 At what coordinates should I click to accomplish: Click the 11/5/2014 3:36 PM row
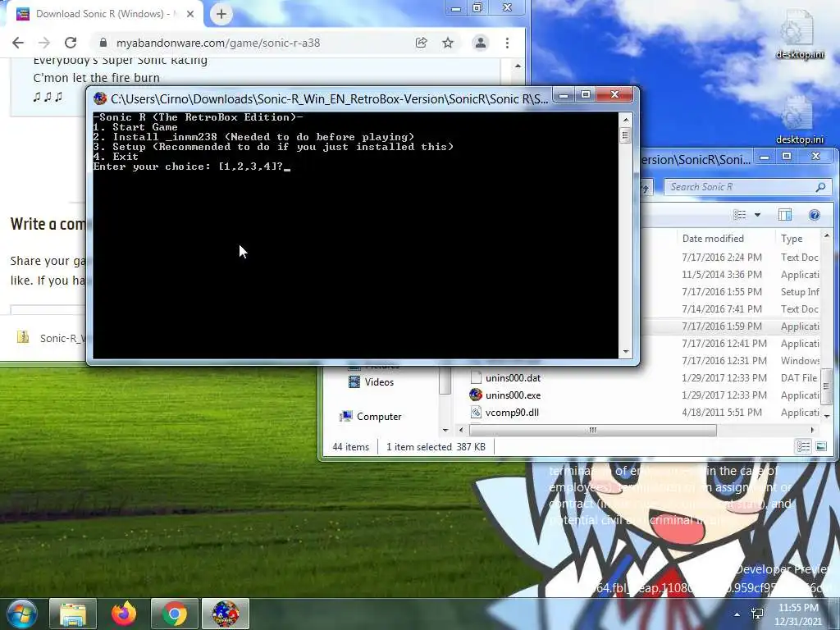730,275
